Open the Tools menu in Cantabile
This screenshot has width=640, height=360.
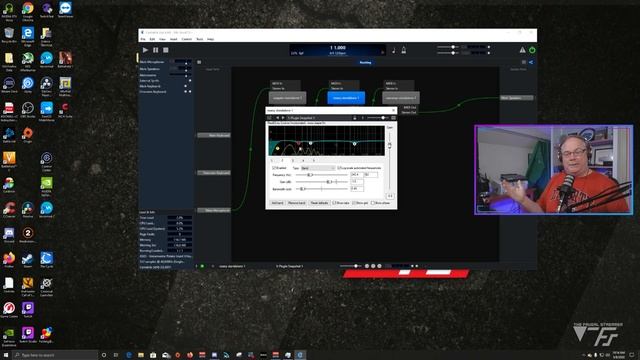200,39
